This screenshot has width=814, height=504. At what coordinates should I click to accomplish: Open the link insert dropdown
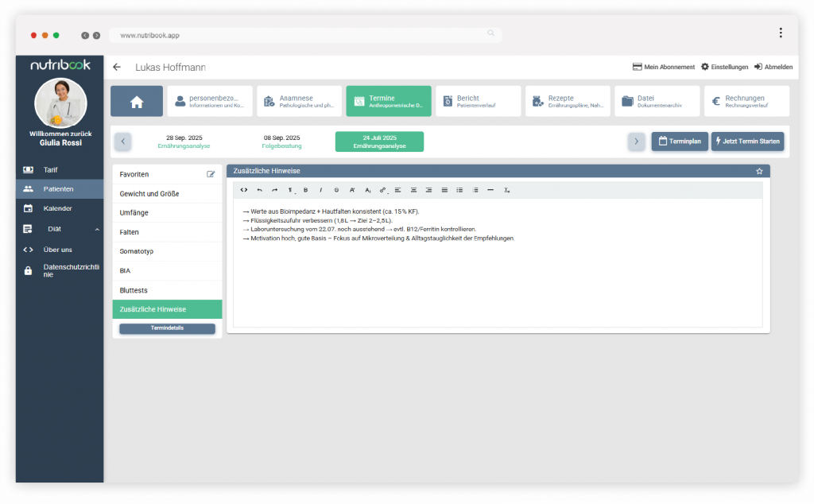[x=382, y=190]
